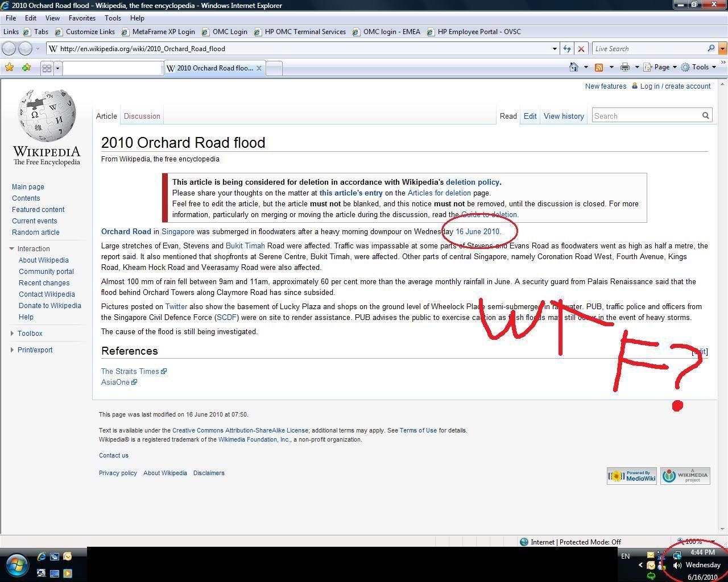Viewport: 728px width, 582px height.
Task: Open the Favorites menu
Action: tap(82, 18)
